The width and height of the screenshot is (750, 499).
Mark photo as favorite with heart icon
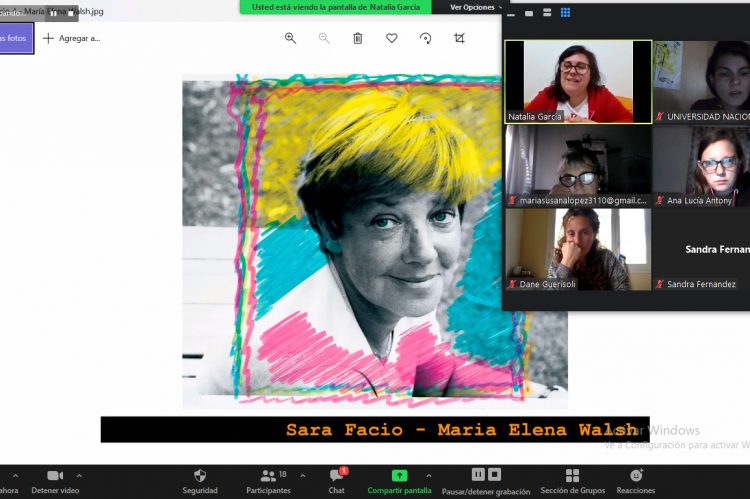(x=391, y=38)
